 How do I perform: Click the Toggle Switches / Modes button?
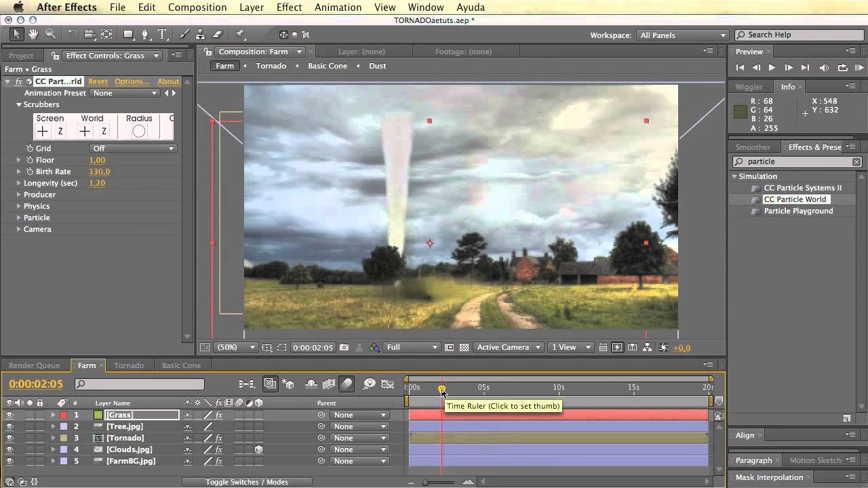(x=247, y=482)
